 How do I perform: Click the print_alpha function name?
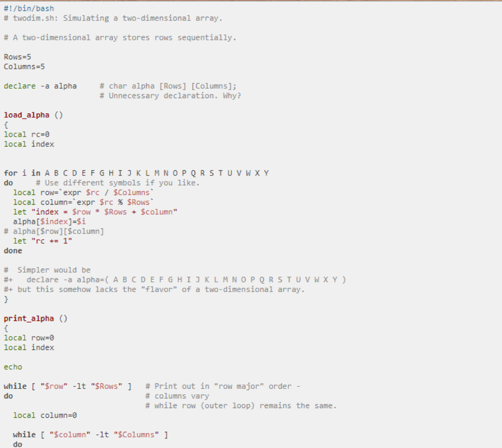pyautogui.click(x=29, y=318)
